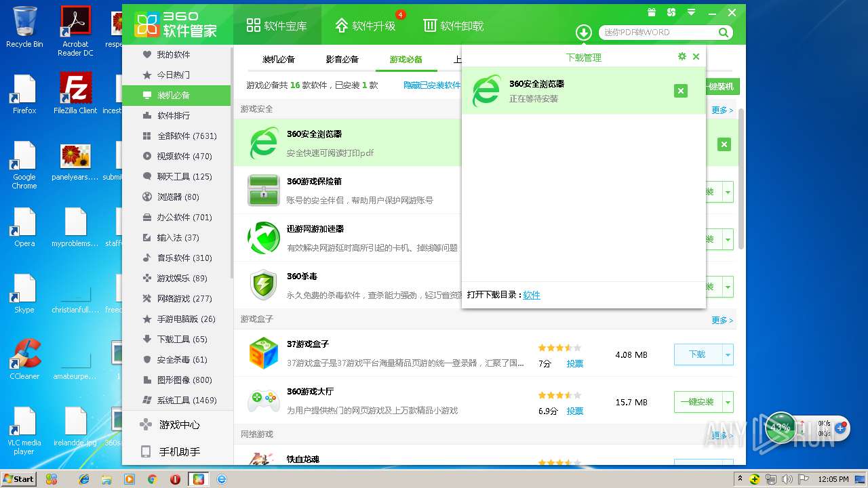868x488 pixels.
Task: Expand install dropdown for 迅游网游加速器
Action: pyautogui.click(x=728, y=239)
